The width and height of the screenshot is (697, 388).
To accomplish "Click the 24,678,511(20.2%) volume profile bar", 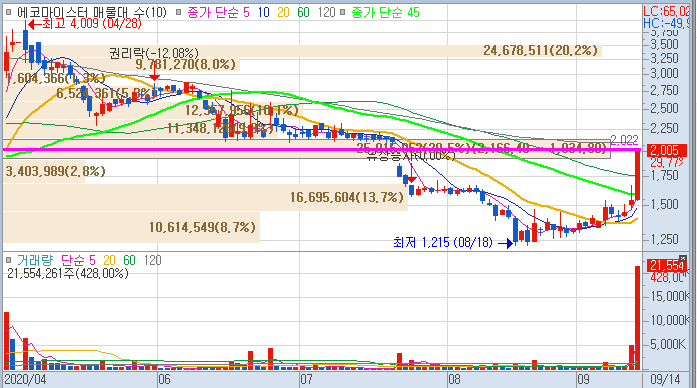I will pyautogui.click(x=302, y=51).
